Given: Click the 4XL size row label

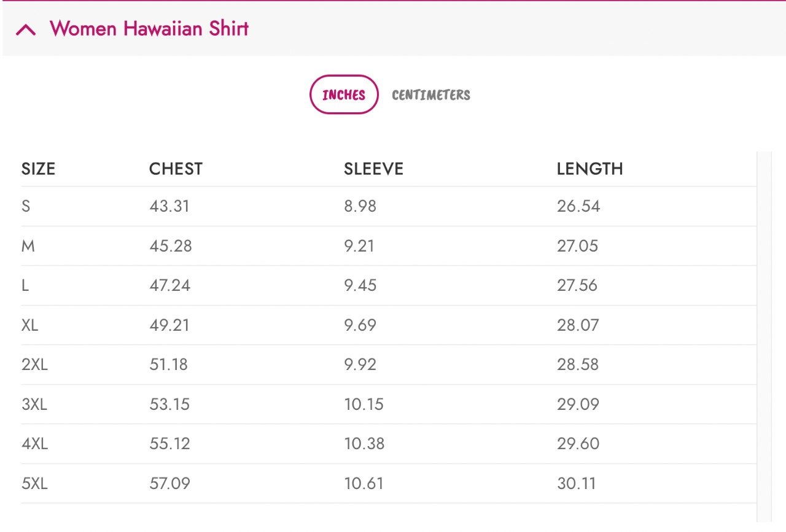Looking at the screenshot, I should 34,444.
